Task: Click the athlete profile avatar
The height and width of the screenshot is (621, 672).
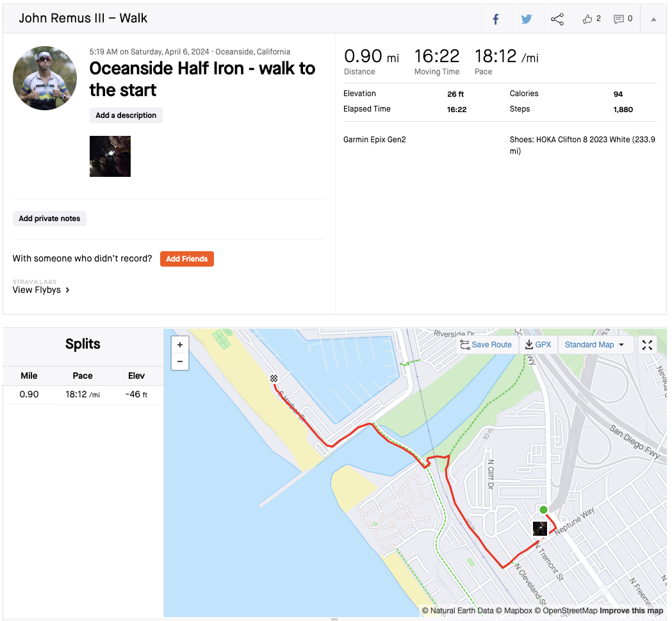Action: click(45, 78)
